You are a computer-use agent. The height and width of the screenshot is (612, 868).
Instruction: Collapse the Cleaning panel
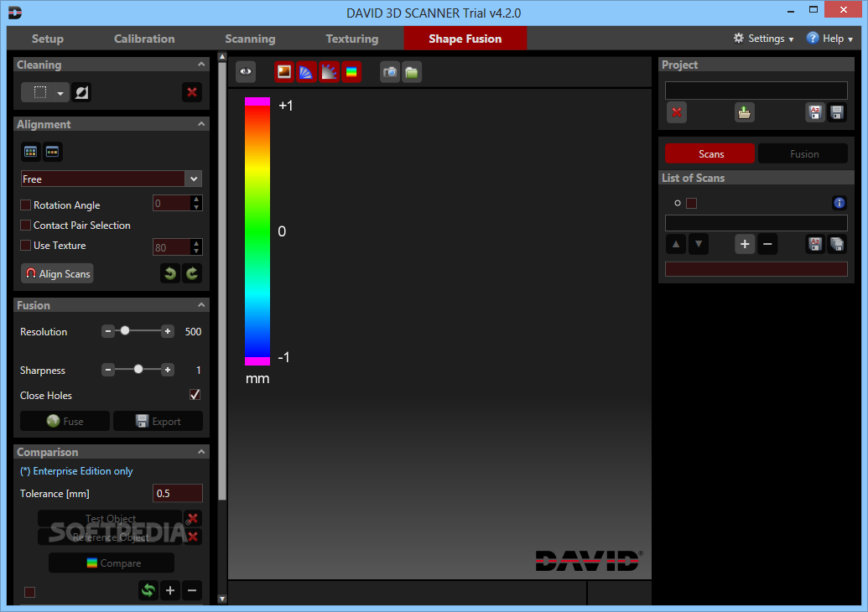201,65
